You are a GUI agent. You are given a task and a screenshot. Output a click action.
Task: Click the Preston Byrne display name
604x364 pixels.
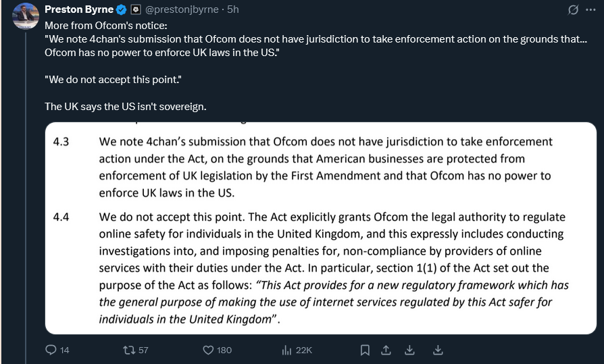click(78, 9)
